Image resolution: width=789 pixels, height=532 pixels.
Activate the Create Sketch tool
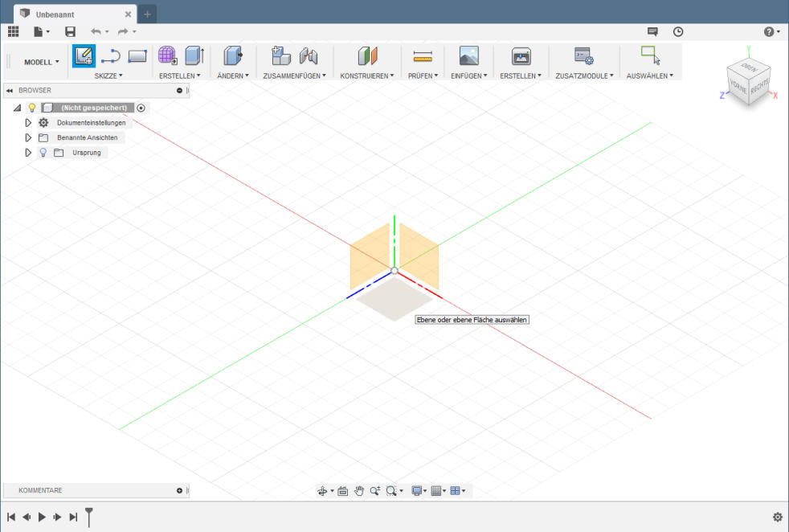(84, 56)
